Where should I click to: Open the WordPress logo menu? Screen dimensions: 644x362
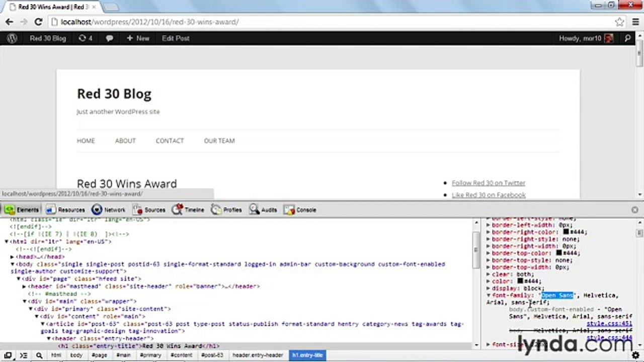click(x=12, y=38)
